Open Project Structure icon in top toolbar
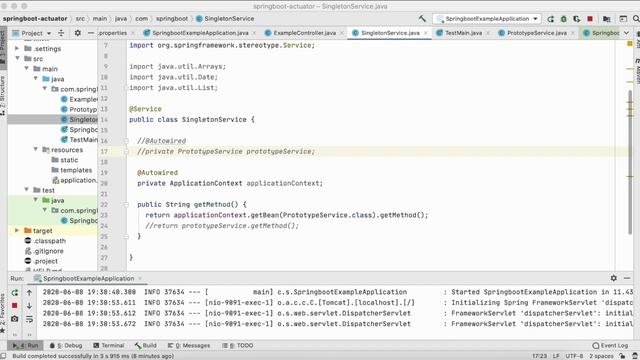640x360 pixels. point(607,19)
